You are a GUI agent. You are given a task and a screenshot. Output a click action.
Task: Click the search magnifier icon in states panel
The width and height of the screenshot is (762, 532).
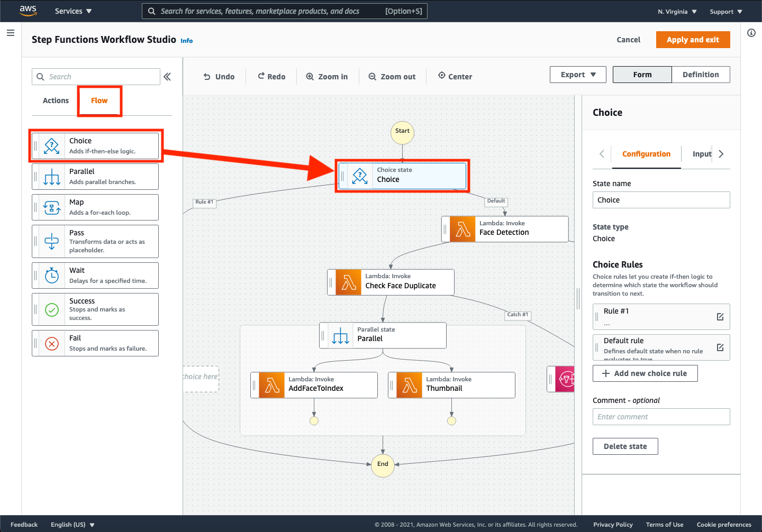(x=40, y=77)
